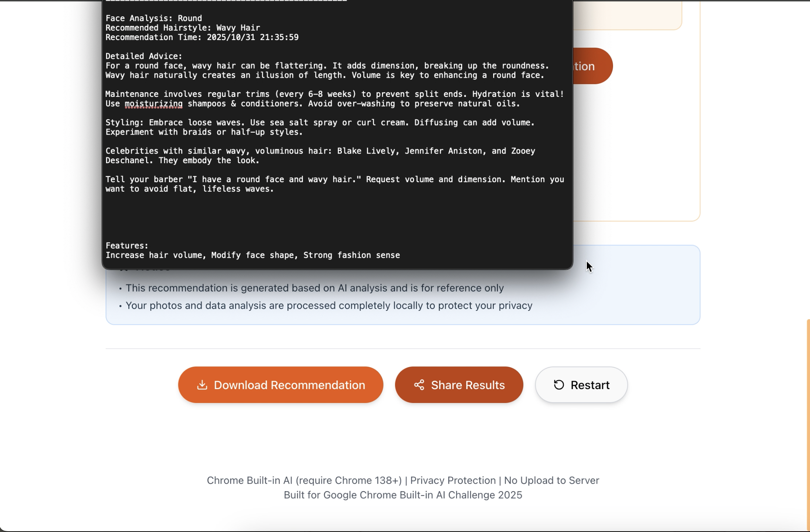Click footer text 'Chrome Built-in AI (require Chrome 138+)'
The height and width of the screenshot is (532, 810).
304,480
